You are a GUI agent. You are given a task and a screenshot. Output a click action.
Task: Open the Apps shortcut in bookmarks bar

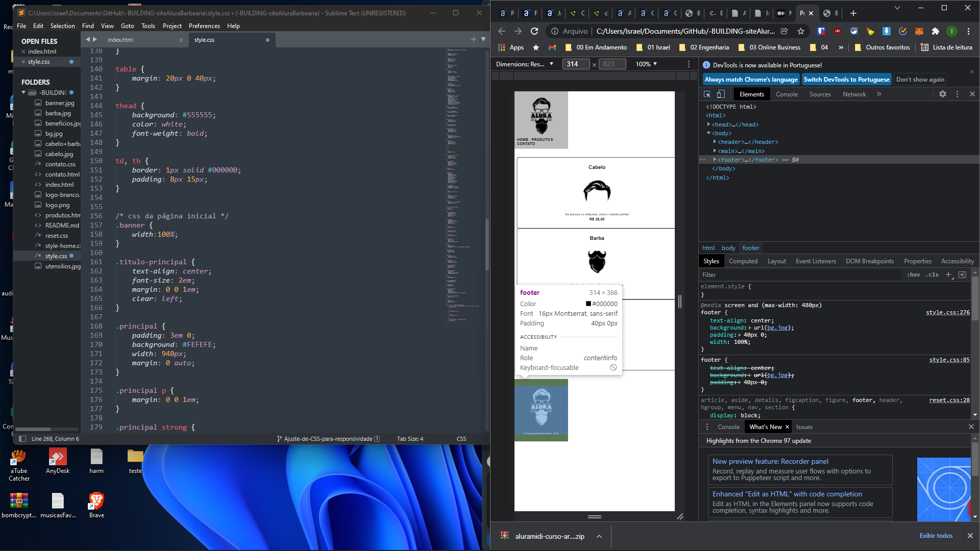[511, 47]
